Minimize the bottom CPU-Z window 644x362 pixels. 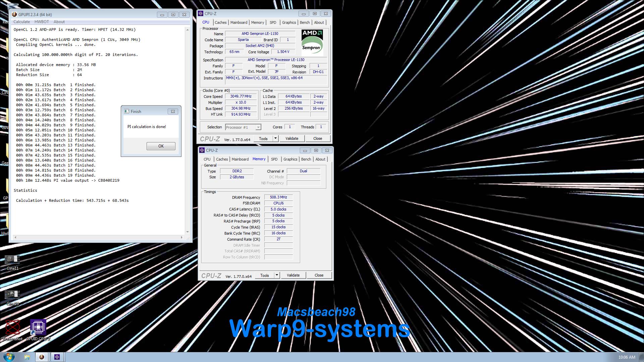coord(305,150)
